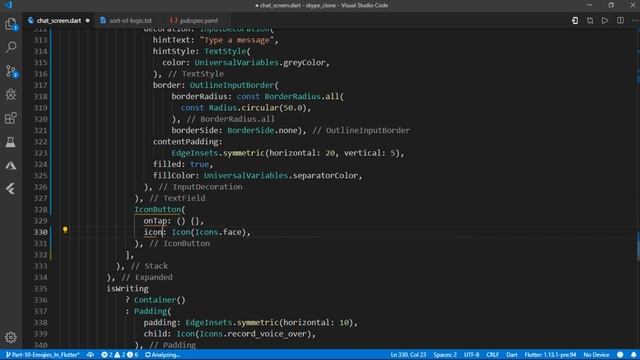Click the IconButton code on line 328

tap(158, 209)
